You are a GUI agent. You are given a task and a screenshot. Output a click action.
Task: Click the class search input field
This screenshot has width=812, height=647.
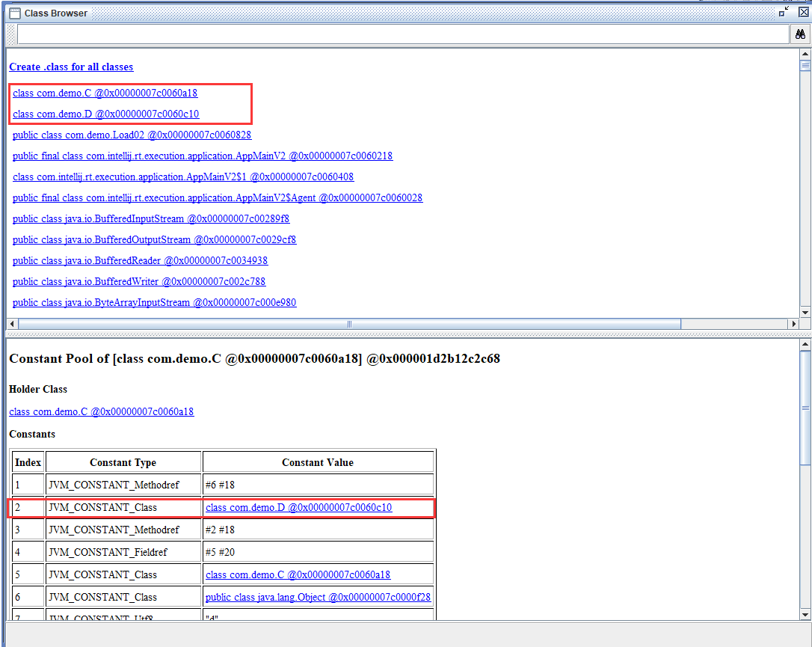coord(402,34)
